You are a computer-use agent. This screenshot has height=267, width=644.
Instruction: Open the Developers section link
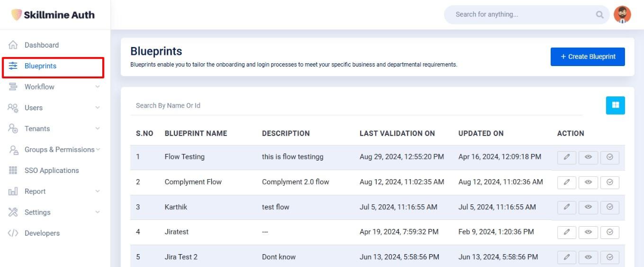42,233
